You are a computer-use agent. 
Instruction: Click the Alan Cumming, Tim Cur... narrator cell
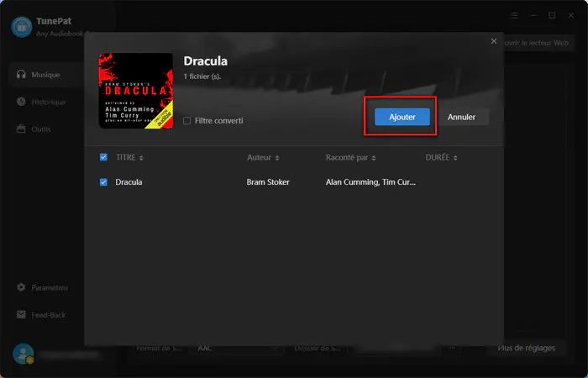[x=370, y=182]
